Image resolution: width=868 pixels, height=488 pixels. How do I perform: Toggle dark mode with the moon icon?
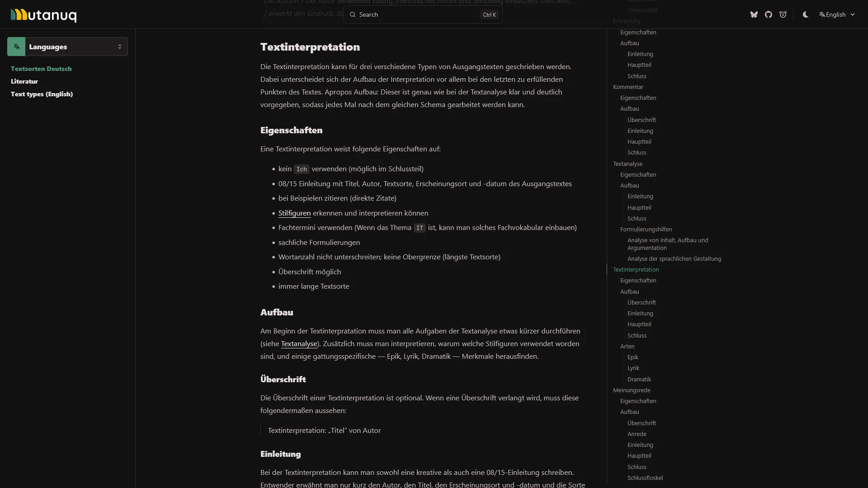805,14
